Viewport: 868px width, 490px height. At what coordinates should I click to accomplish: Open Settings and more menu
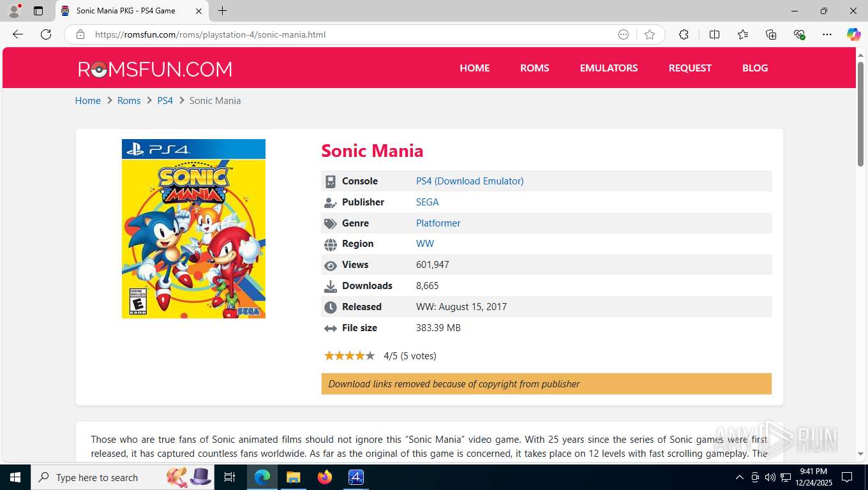(x=827, y=34)
